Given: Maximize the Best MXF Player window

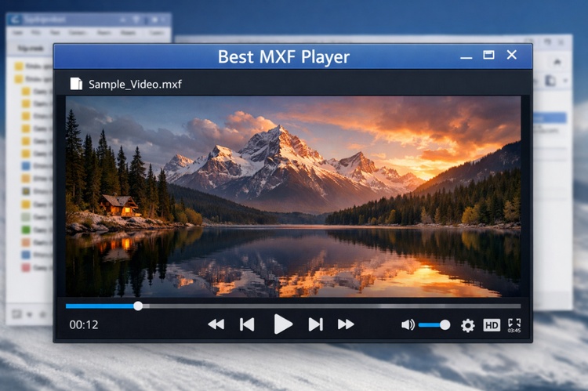Looking at the screenshot, I should click(x=488, y=55).
